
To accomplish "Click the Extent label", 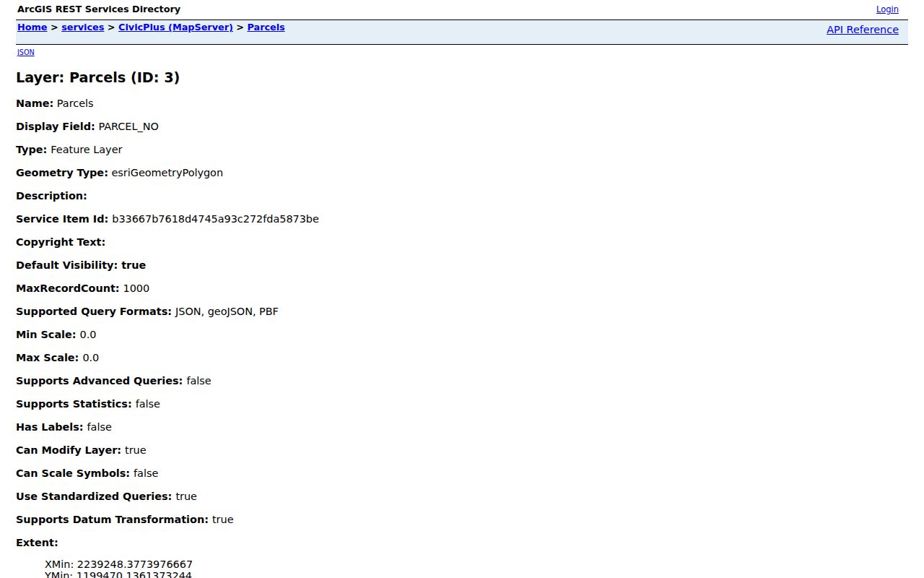I will 37,543.
